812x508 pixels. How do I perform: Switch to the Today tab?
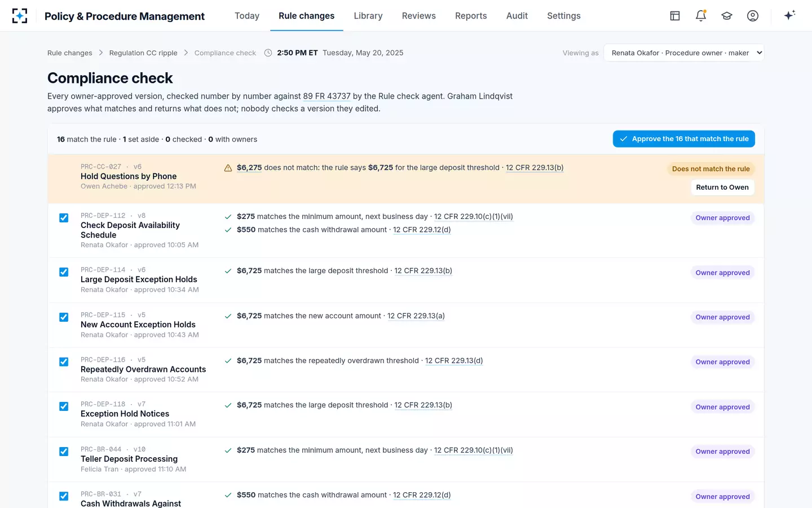(247, 16)
